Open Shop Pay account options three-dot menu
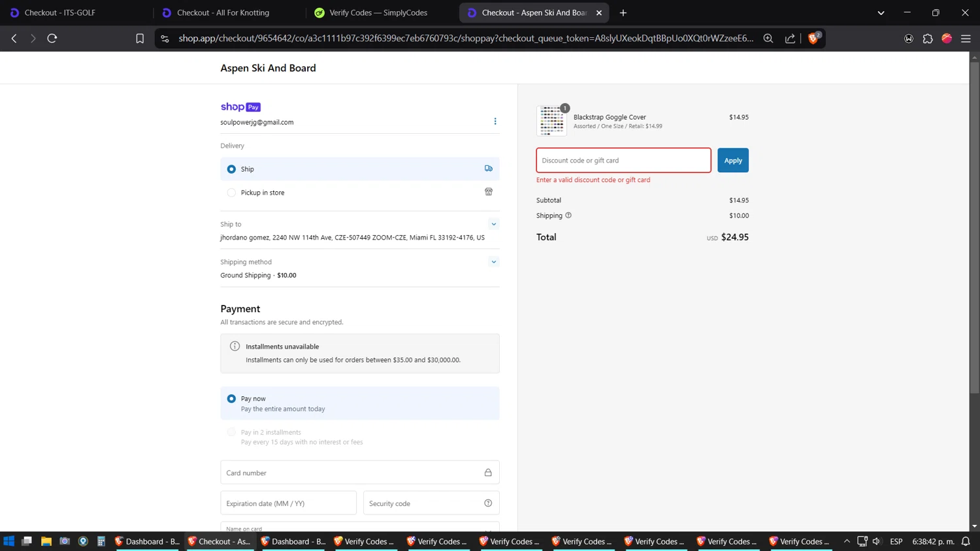Screen dimensions: 980x551 pyautogui.click(x=495, y=121)
